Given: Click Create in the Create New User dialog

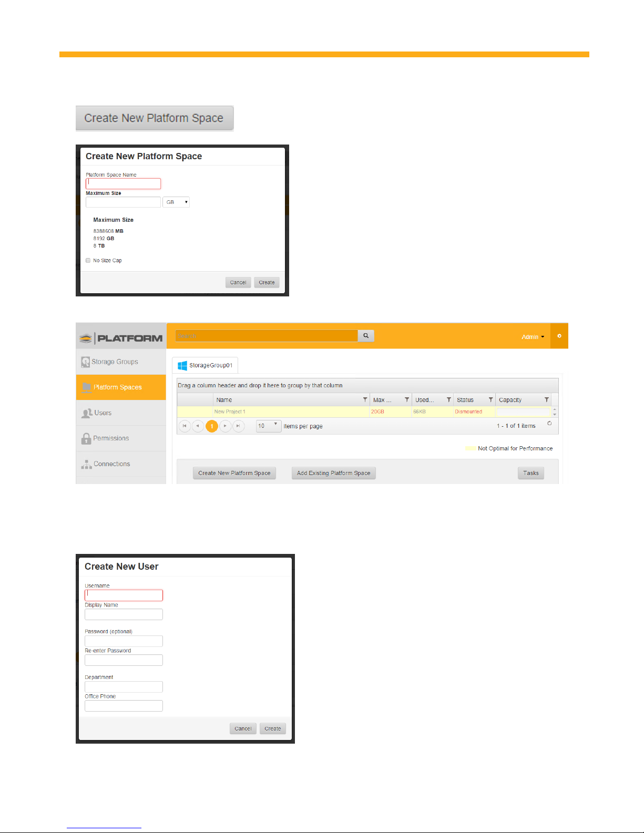Looking at the screenshot, I should [272, 728].
